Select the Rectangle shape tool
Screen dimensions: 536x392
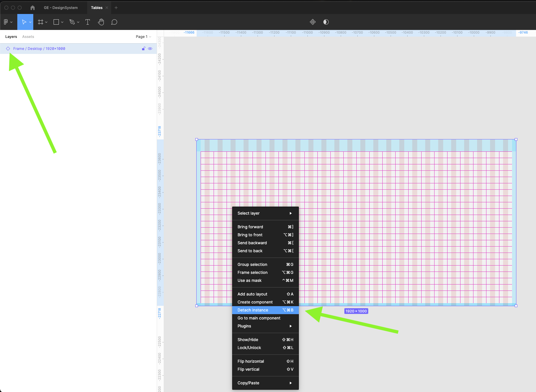tap(56, 22)
